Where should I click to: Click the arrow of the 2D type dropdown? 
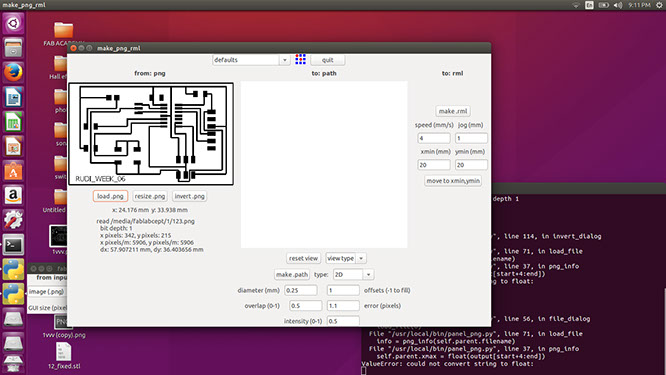[x=368, y=275]
